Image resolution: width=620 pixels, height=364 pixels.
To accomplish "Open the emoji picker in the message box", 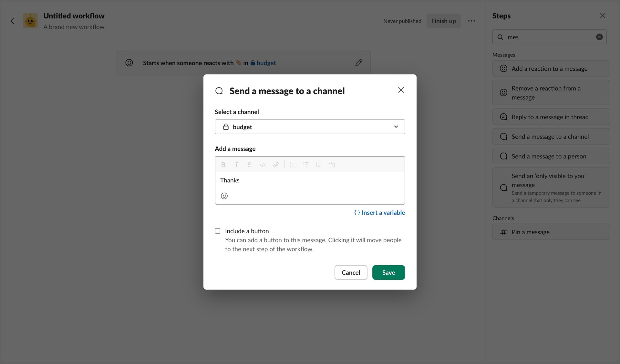I will coord(224,196).
